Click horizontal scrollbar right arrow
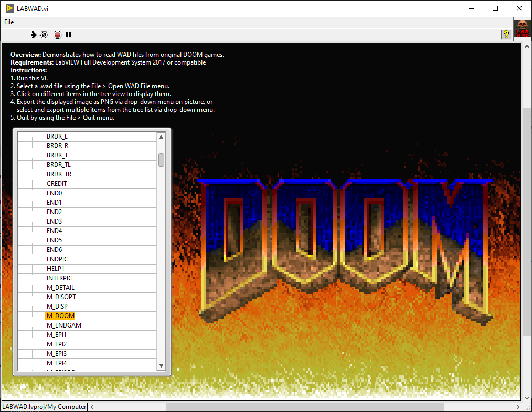Screen dimensions: 532x412 (x=518, y=407)
